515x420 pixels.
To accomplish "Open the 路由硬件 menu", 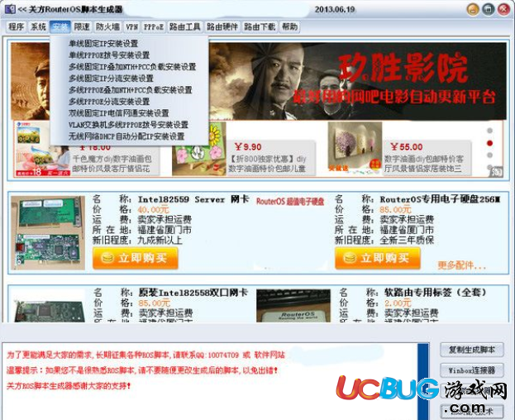I will point(222,26).
